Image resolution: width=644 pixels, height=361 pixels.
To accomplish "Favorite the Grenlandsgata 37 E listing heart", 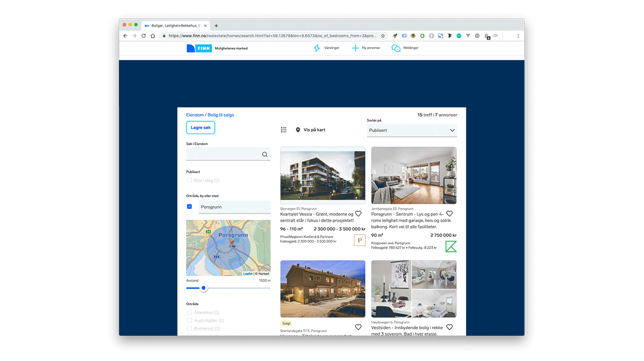I will coord(358,327).
